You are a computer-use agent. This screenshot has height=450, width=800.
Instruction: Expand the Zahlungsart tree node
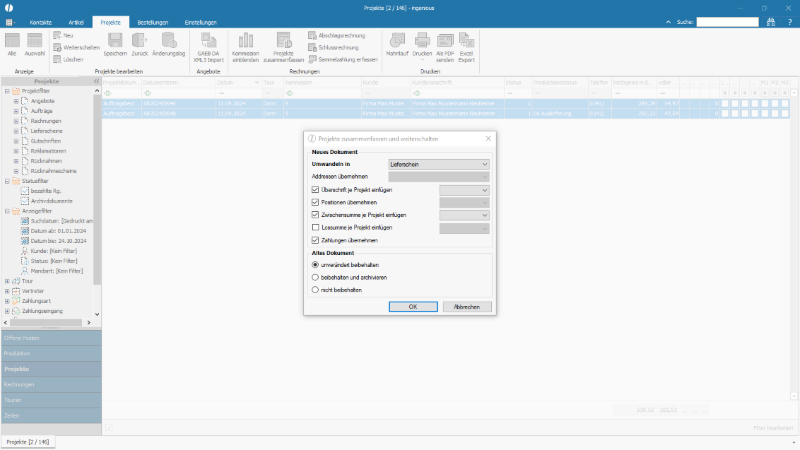tap(7, 301)
